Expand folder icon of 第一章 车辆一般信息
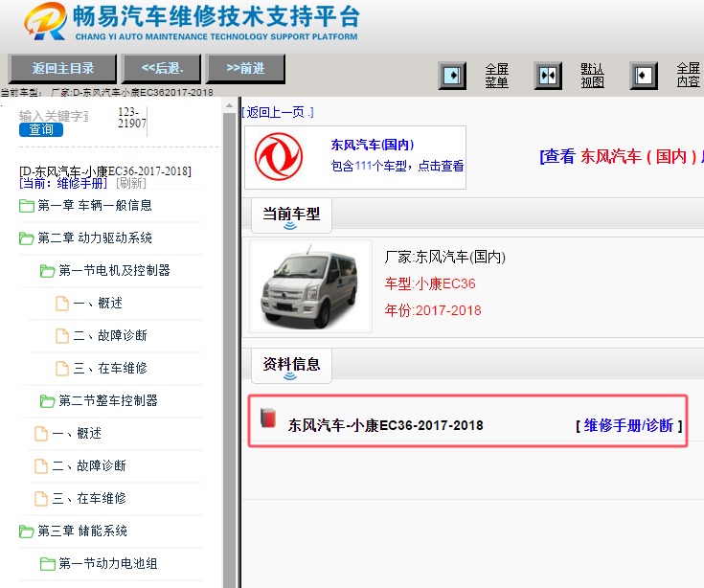Image resolution: width=704 pixels, height=588 pixels. coord(27,206)
